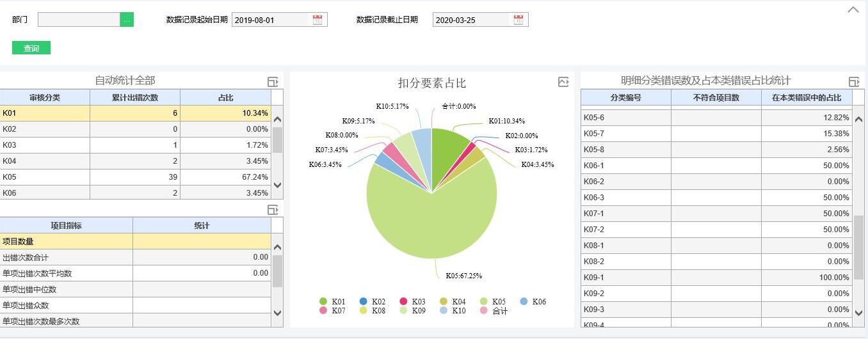The height and width of the screenshot is (339, 868).
Task: Select the 出错次数合计 row
Action: pos(135,257)
